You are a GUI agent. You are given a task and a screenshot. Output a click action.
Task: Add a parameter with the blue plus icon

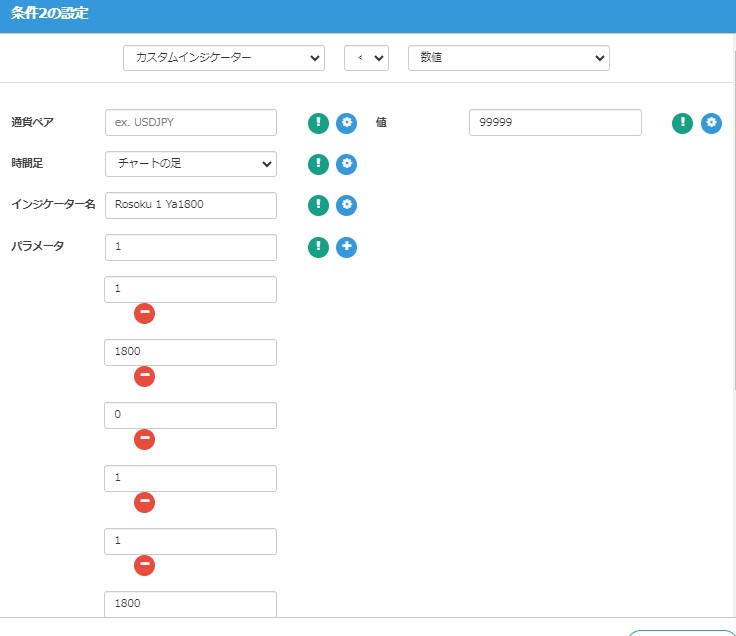point(346,247)
